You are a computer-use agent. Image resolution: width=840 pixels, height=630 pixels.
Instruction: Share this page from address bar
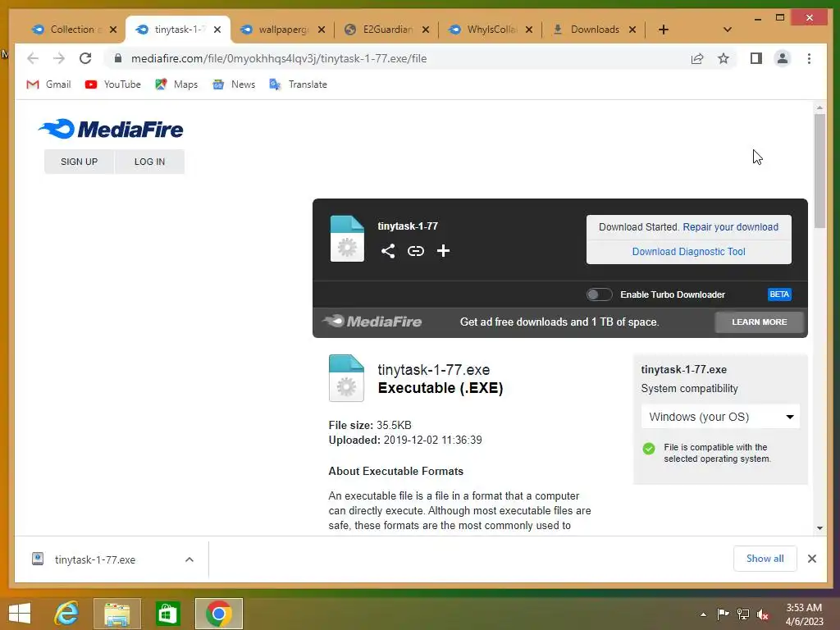click(697, 58)
